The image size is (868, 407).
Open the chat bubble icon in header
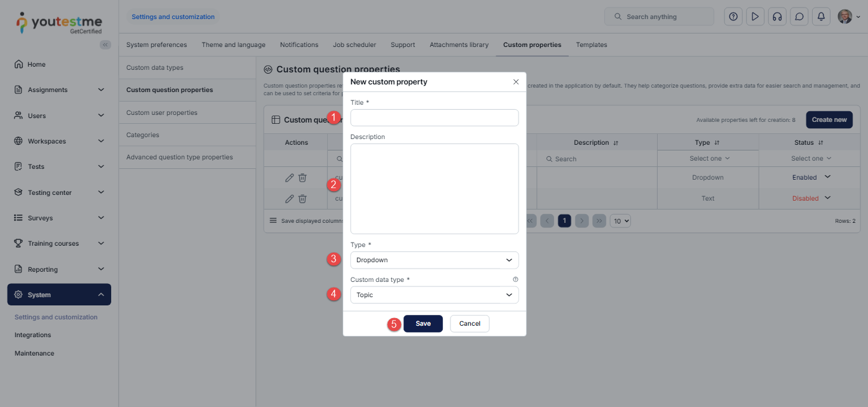799,17
